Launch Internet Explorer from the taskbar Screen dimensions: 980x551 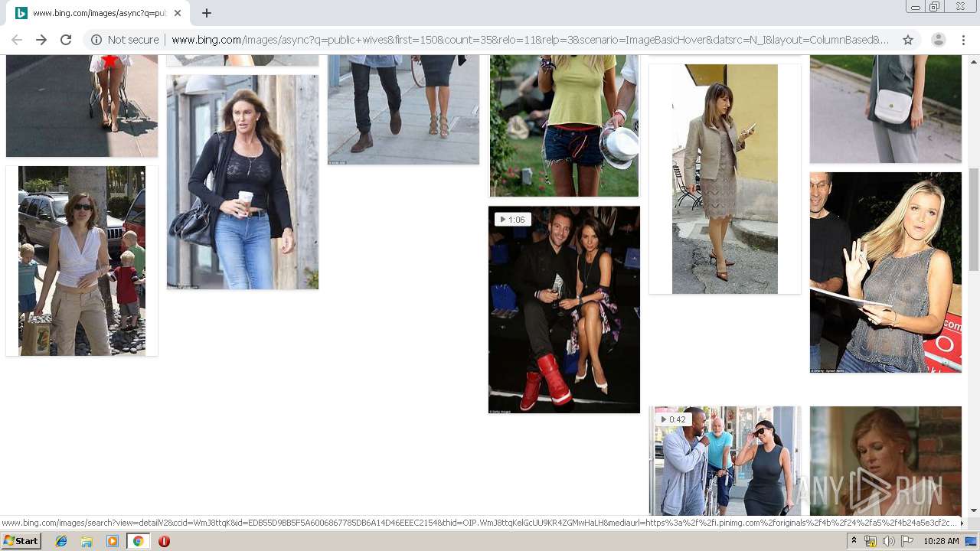61,541
